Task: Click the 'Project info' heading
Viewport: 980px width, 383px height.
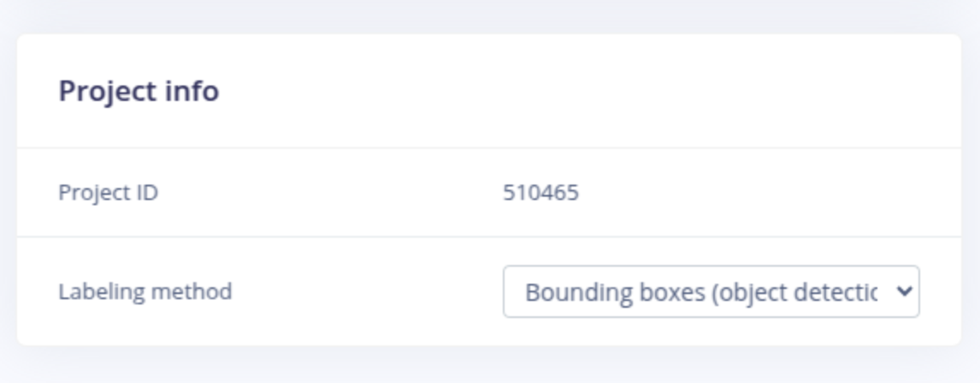Action: [x=139, y=91]
